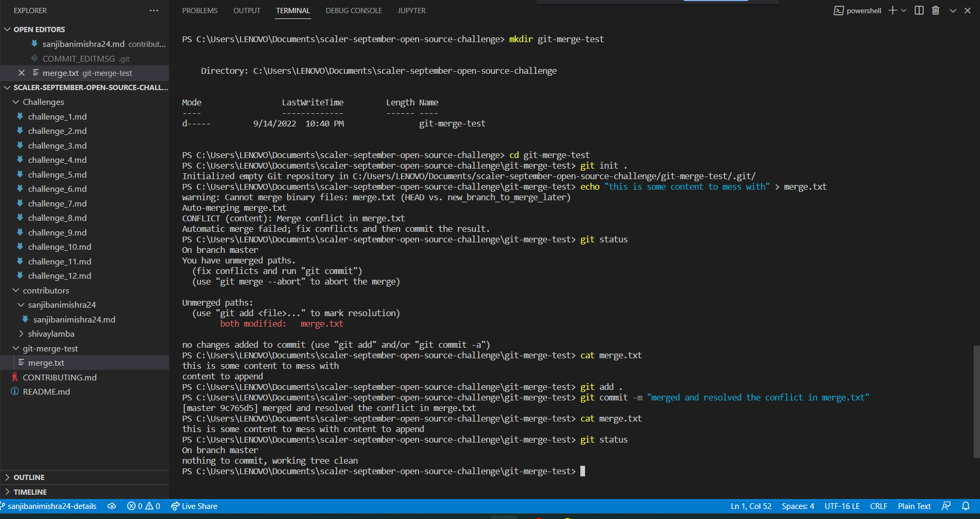
Task: Split the powershell terminal
Action: point(919,10)
